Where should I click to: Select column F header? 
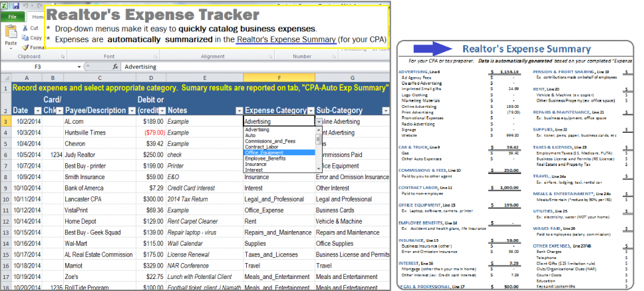click(x=279, y=78)
